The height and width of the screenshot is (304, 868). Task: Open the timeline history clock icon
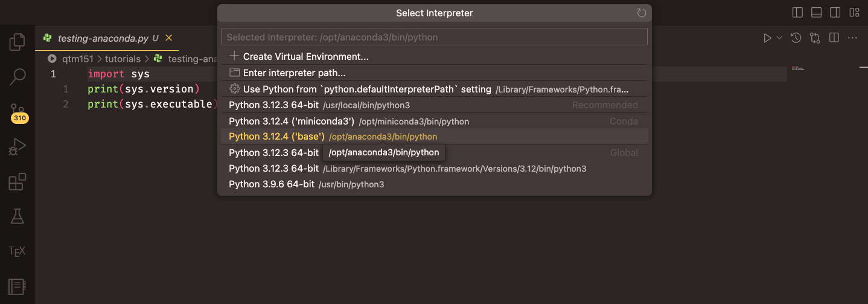[x=796, y=38]
